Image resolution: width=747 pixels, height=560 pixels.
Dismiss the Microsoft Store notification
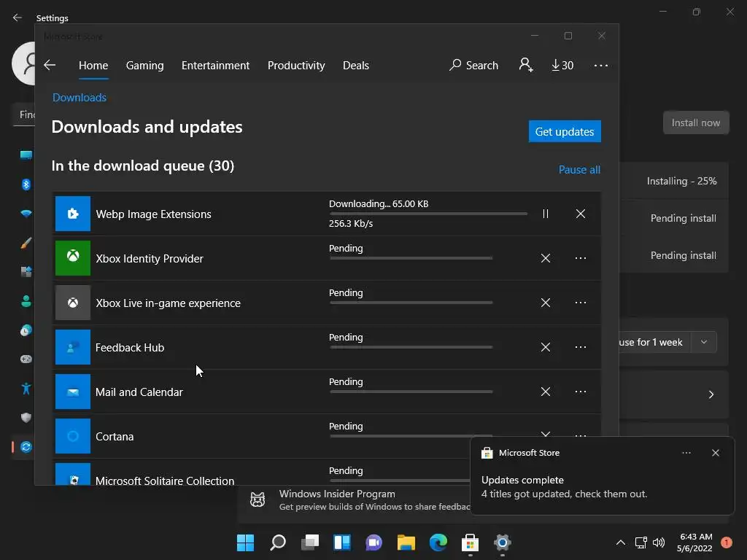click(x=715, y=453)
